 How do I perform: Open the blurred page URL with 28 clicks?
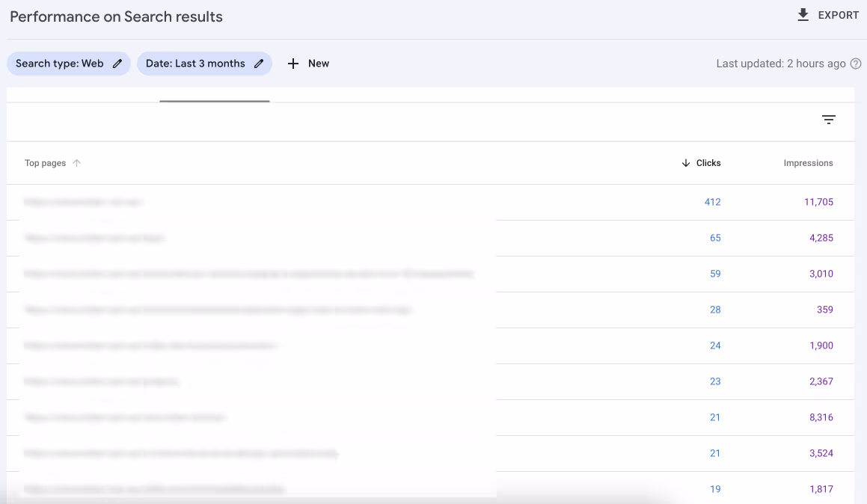pyautogui.click(x=218, y=310)
